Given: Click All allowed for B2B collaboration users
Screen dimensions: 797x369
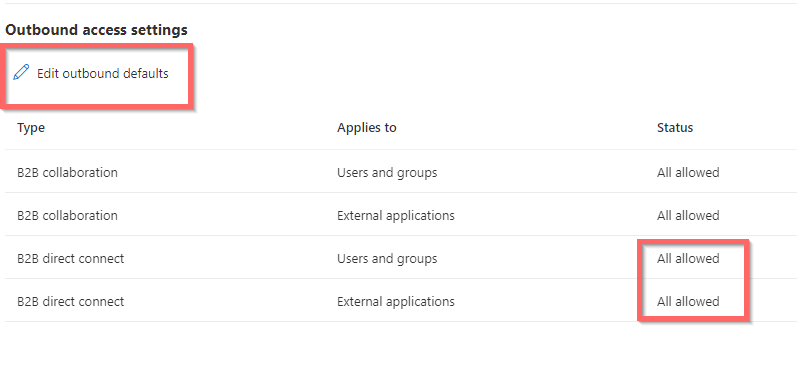Looking at the screenshot, I should pos(688,172).
